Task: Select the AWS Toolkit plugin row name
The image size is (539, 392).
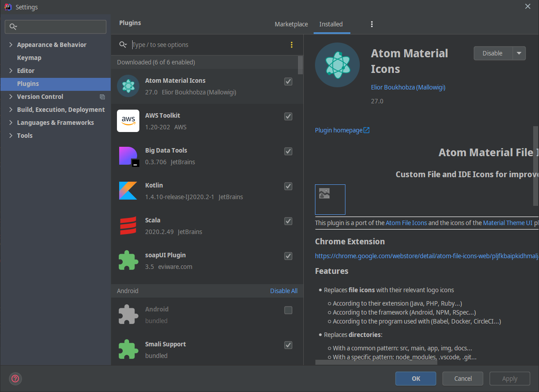Action: pyautogui.click(x=163, y=115)
